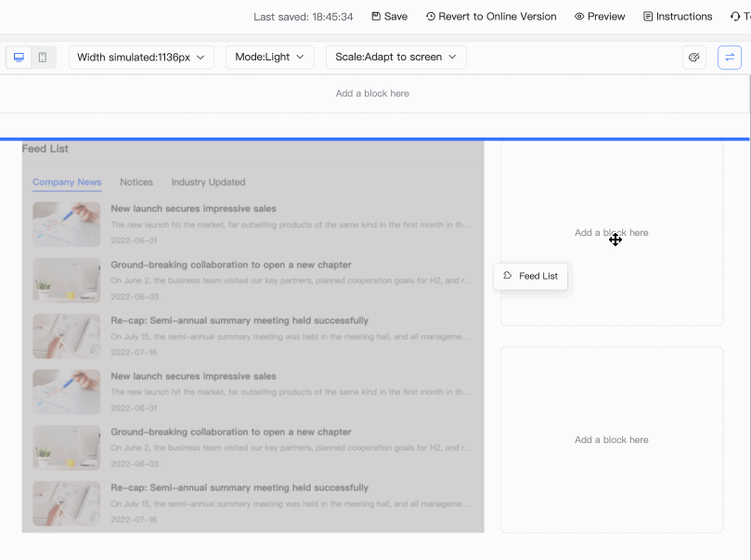Click the headset support icon

point(735,17)
